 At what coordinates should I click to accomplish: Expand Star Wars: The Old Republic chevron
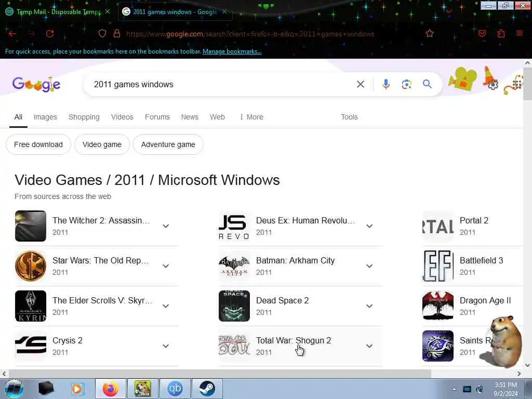[166, 266]
